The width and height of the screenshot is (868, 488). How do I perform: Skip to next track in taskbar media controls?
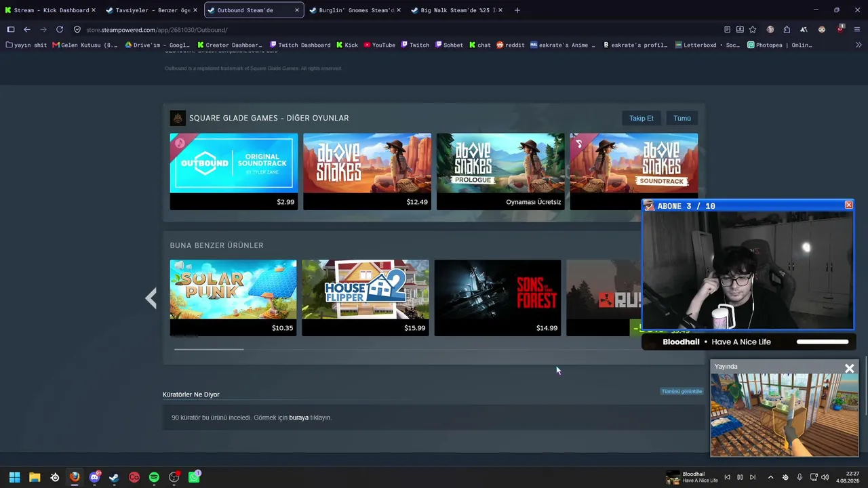click(x=753, y=477)
